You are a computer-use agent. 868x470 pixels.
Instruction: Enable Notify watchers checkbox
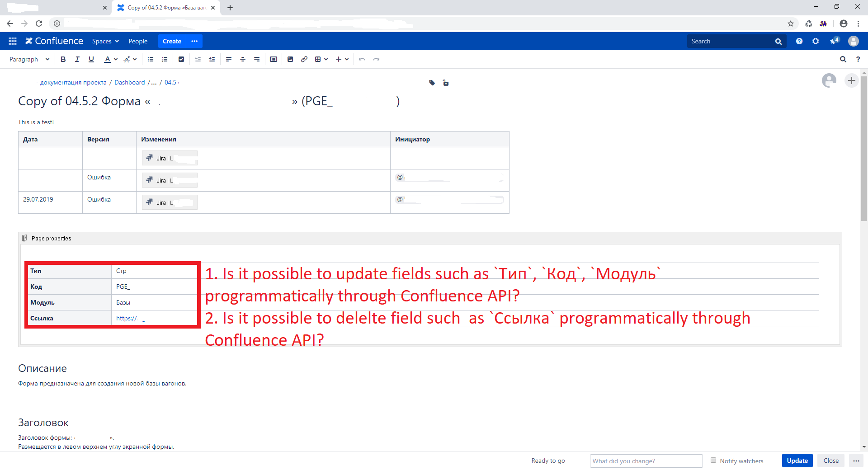pyautogui.click(x=713, y=460)
